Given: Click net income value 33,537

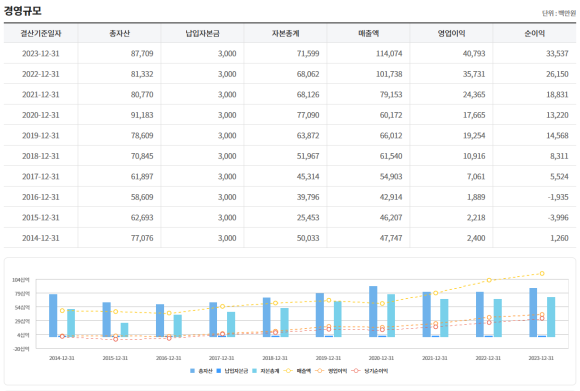Looking at the screenshot, I should (557, 54).
